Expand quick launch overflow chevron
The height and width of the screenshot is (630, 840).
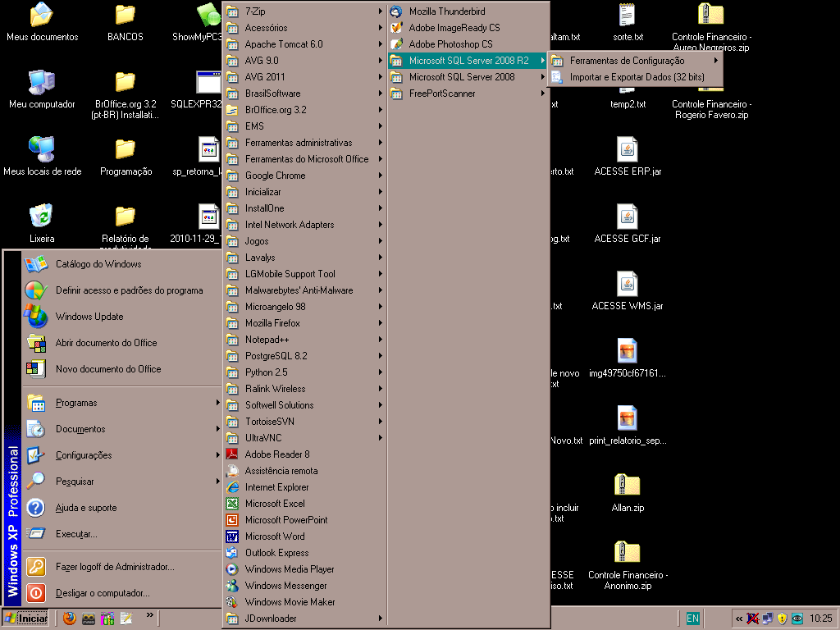click(149, 615)
